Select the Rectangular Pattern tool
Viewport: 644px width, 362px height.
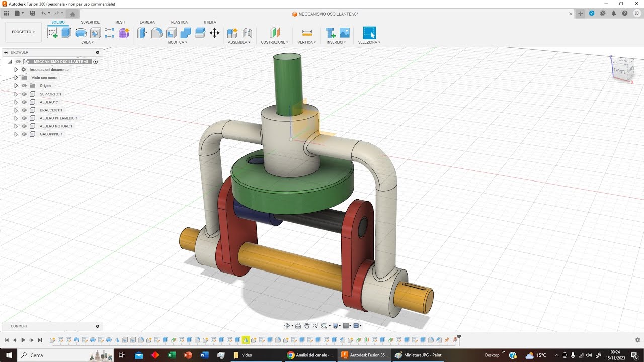coord(110,33)
